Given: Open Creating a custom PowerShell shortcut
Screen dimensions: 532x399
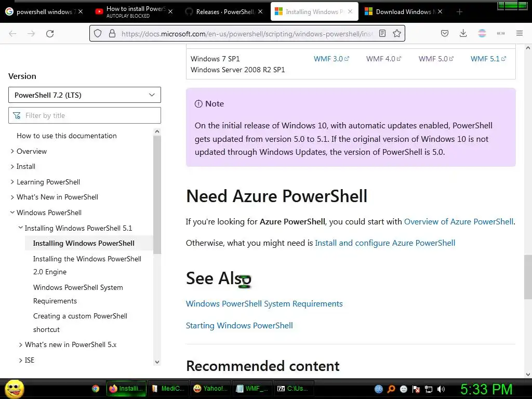Looking at the screenshot, I should coord(80,323).
